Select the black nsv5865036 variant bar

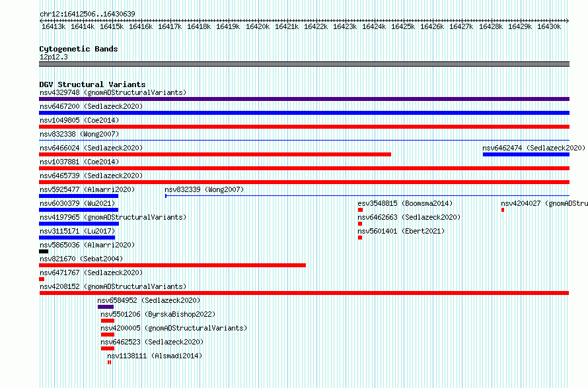point(44,251)
